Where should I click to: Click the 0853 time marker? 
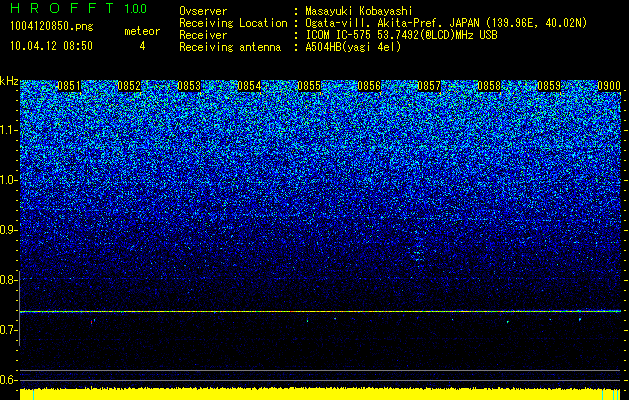[189, 86]
